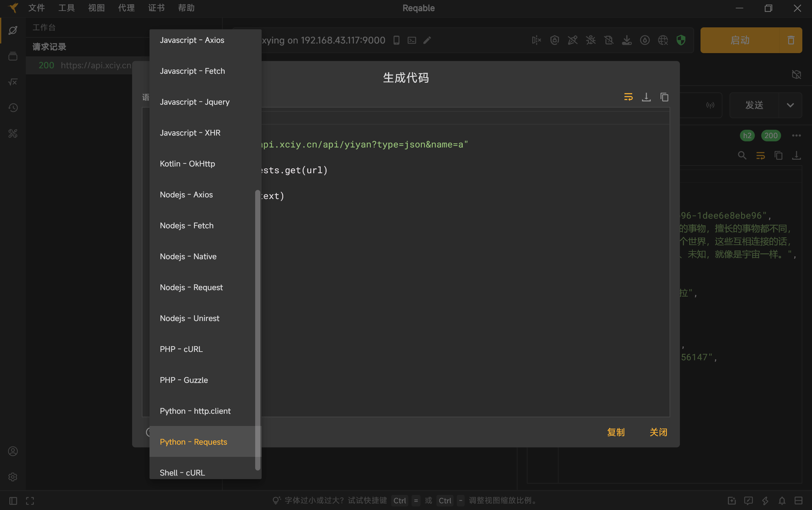Open the three-dots more menu
Viewport: 812px width, 510px height.
796,136
